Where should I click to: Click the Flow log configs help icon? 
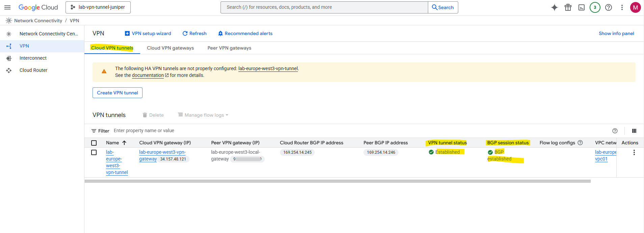[580, 143]
